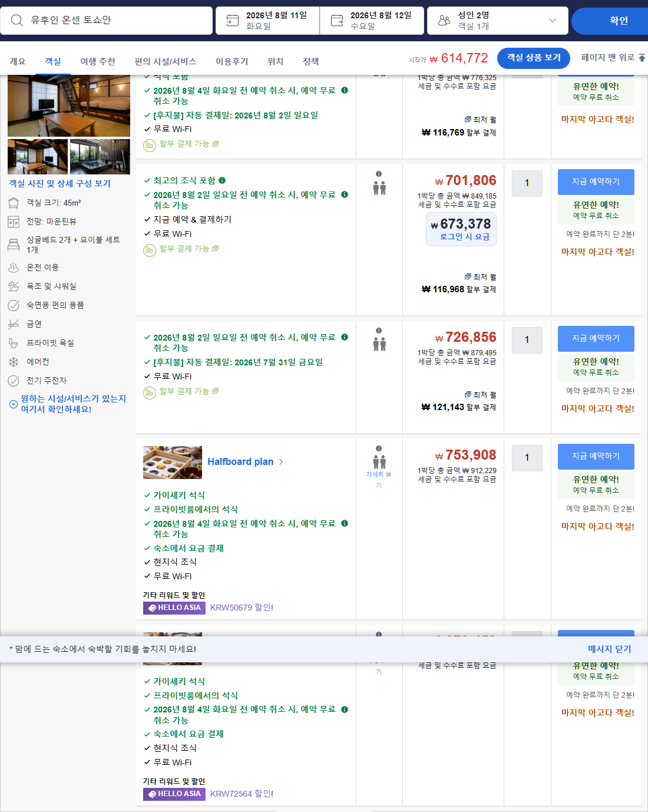Viewport: 648px width, 812px height.
Task: Click the HELLO ASIA KRW72564 badge
Action: click(174, 794)
